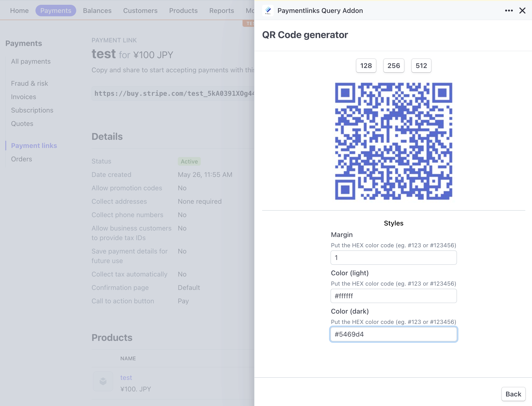
Task: Open Balances from the navigation bar
Action: pyautogui.click(x=97, y=10)
